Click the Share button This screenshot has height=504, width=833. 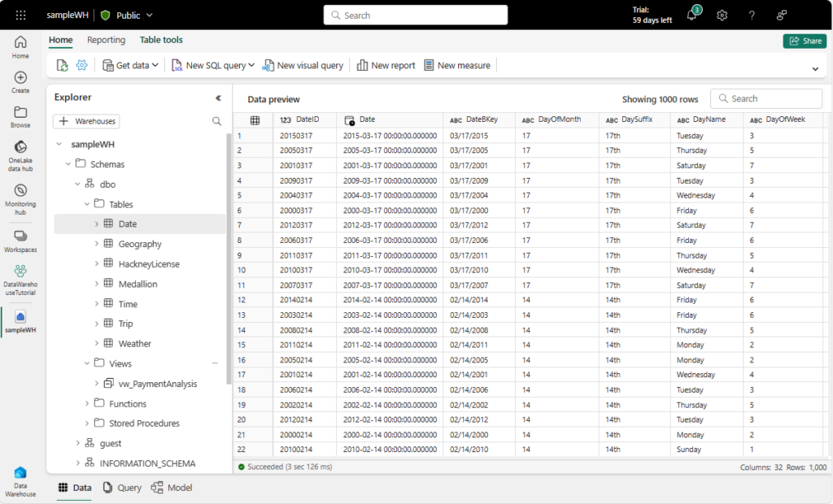tap(804, 41)
